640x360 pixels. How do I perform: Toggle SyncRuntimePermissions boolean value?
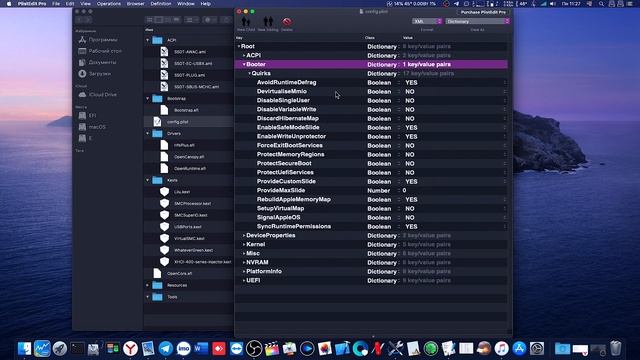pyautogui.click(x=411, y=227)
